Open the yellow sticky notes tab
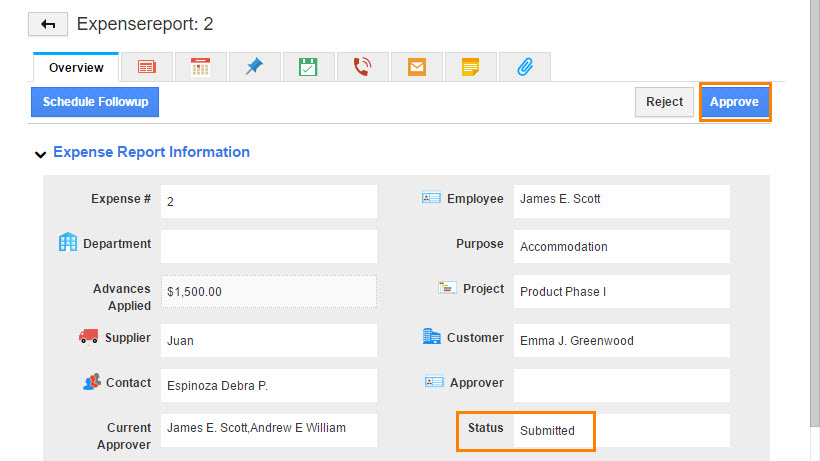Screen dimensions: 820x461 (471, 67)
